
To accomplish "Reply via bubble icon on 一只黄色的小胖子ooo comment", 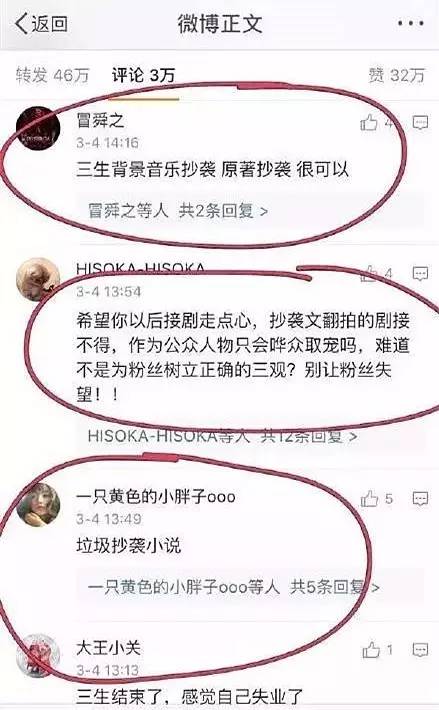I will pyautogui.click(x=420, y=499).
